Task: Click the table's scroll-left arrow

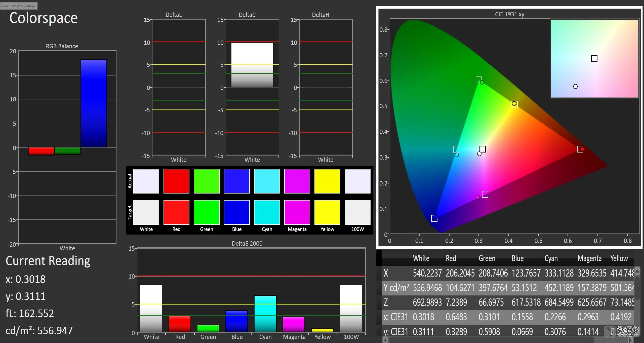Action: coord(385,340)
